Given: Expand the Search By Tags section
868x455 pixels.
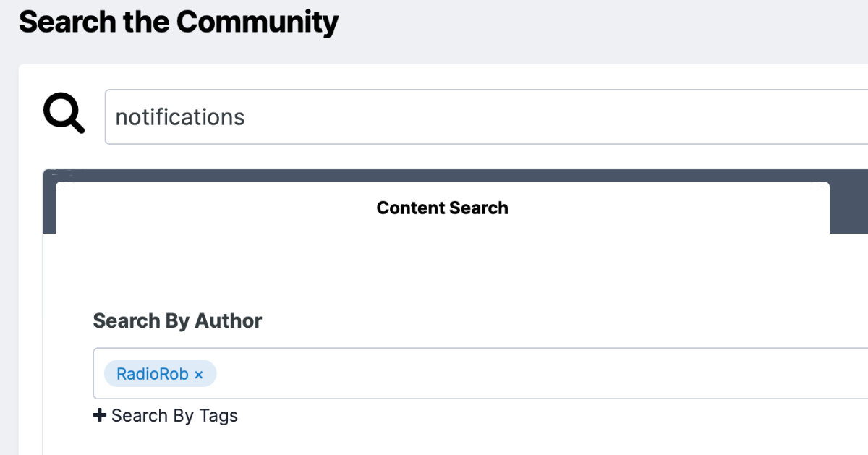Looking at the screenshot, I should pos(166,415).
